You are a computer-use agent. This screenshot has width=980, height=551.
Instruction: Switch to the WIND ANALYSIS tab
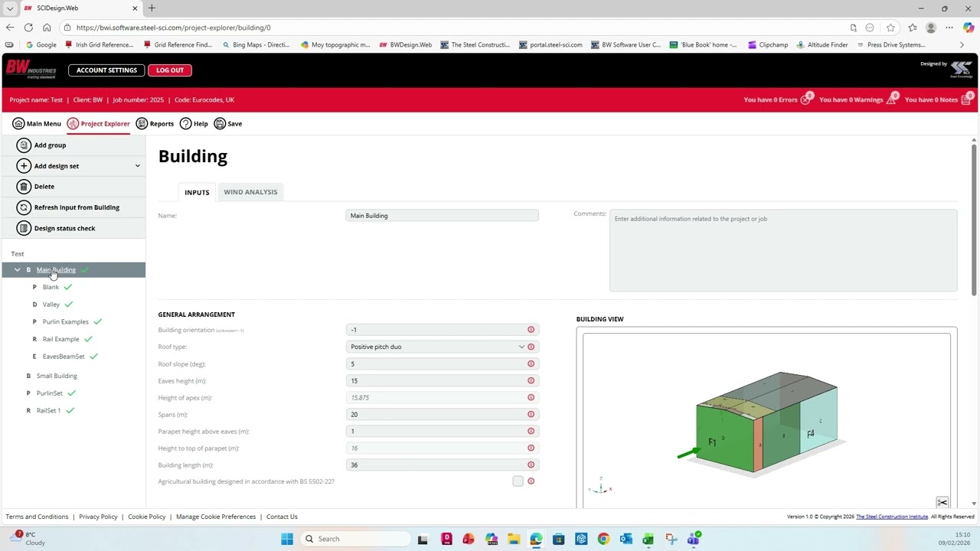click(x=250, y=192)
